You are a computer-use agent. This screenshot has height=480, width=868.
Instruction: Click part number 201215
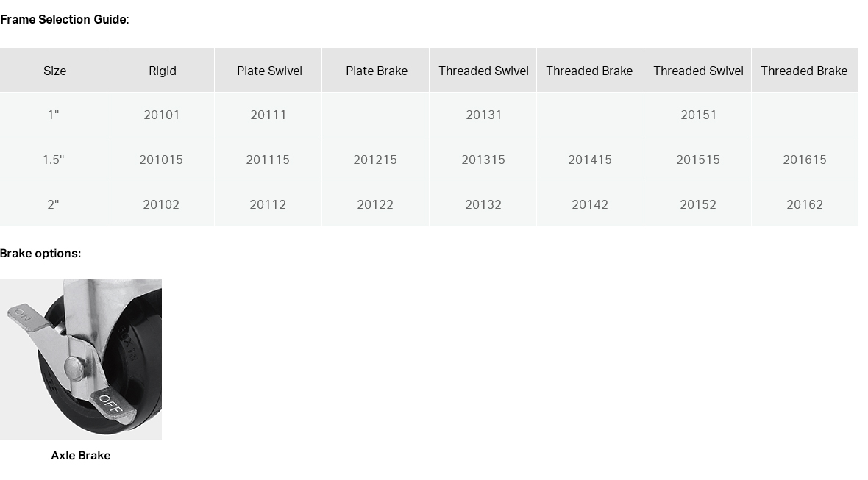375,160
